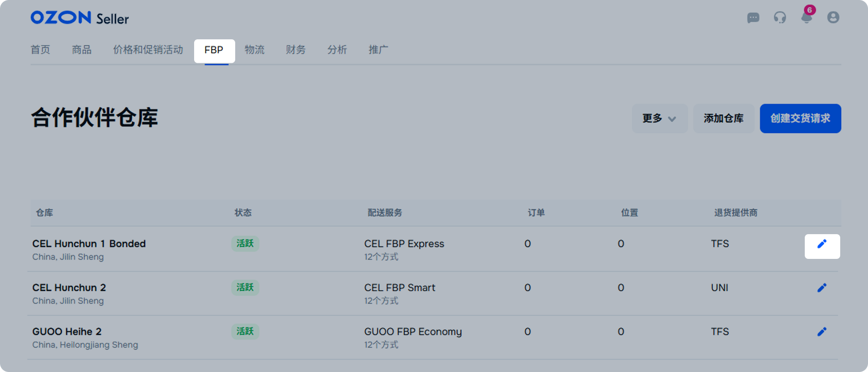868x372 pixels.
Task: Open the chat messages icon
Action: click(753, 18)
